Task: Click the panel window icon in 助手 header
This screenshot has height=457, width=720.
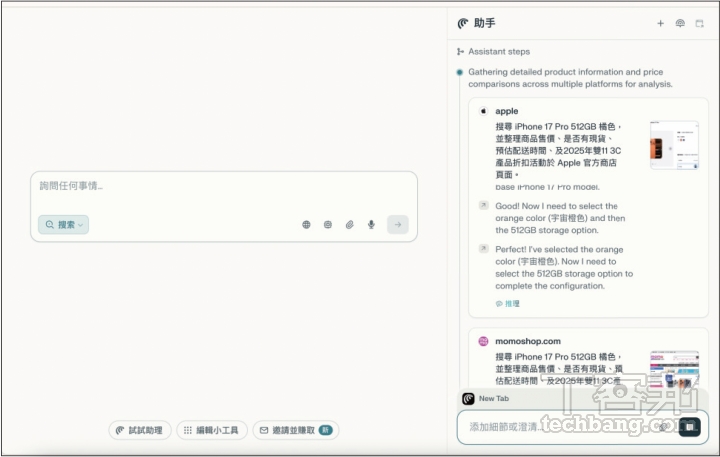Action: [699, 23]
